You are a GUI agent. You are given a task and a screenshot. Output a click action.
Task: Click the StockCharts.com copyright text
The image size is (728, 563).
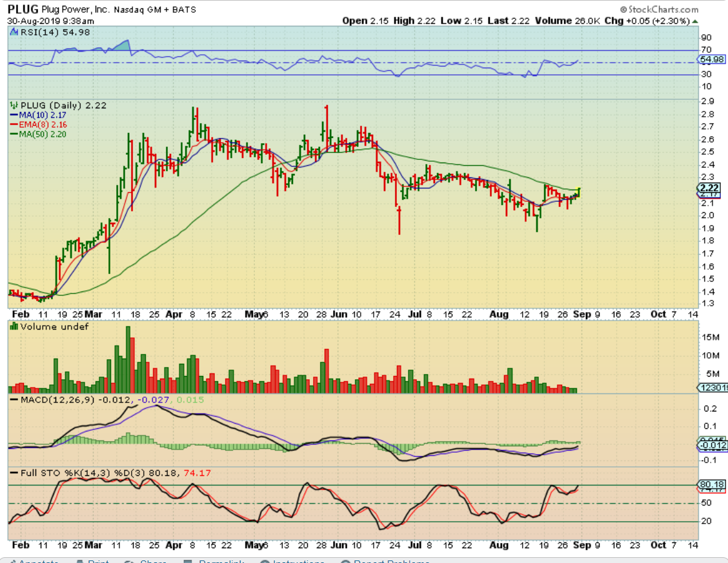pyautogui.click(x=659, y=9)
